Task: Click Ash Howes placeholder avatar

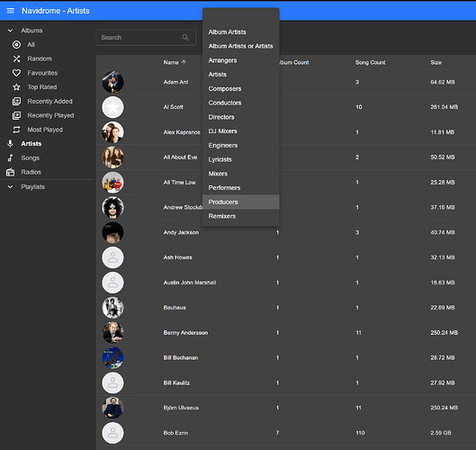Action: coord(112,257)
